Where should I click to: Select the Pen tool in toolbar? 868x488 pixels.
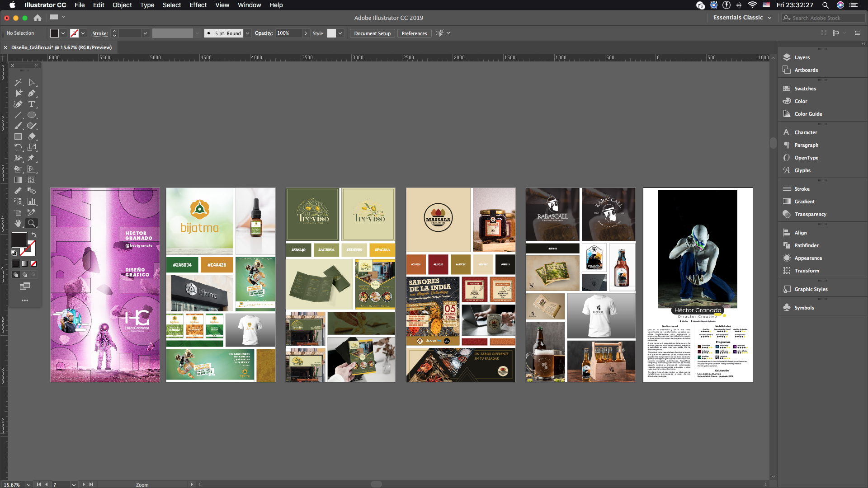(32, 93)
